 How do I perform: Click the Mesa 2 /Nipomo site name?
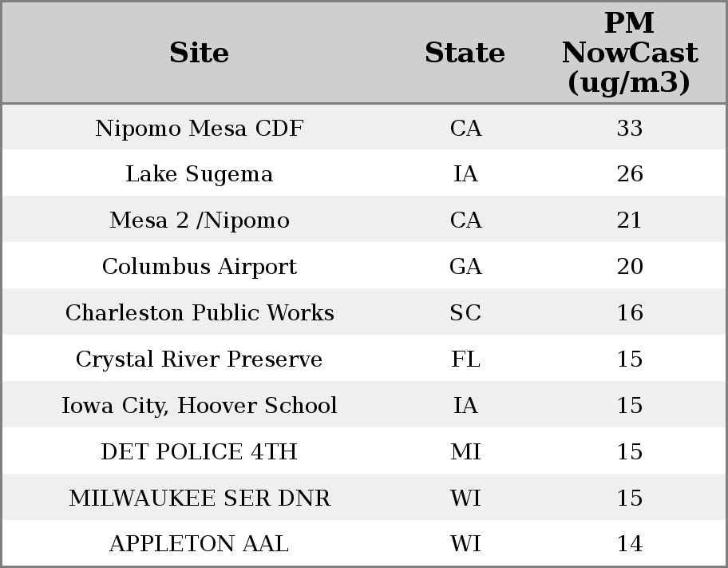tap(200, 220)
